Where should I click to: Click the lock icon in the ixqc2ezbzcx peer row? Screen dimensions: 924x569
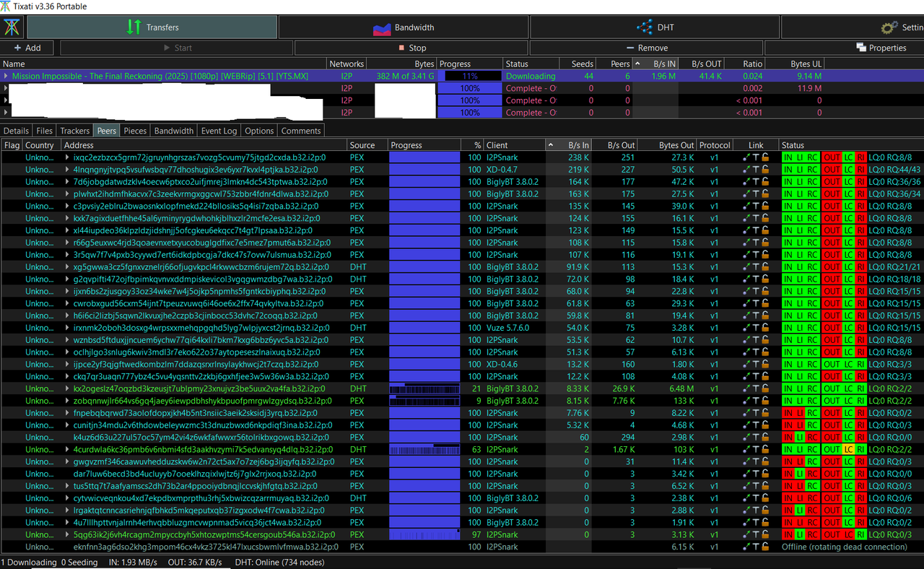coord(766,157)
